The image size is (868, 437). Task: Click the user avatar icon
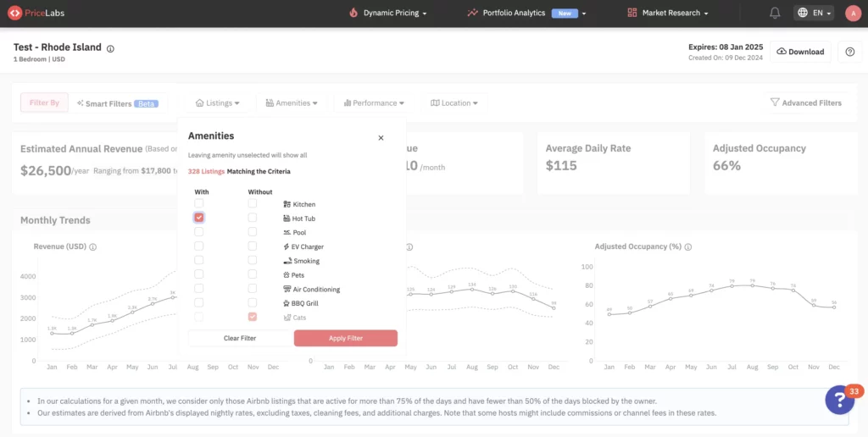coord(853,13)
